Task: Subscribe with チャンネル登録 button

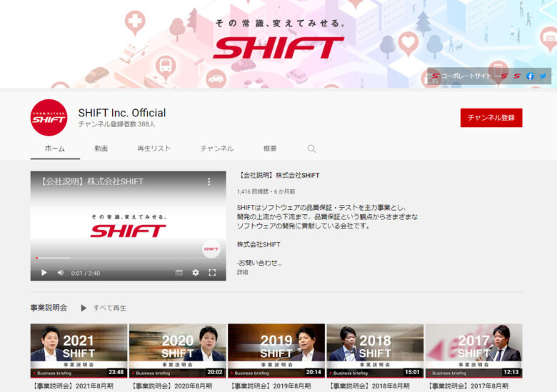Action: pos(491,118)
